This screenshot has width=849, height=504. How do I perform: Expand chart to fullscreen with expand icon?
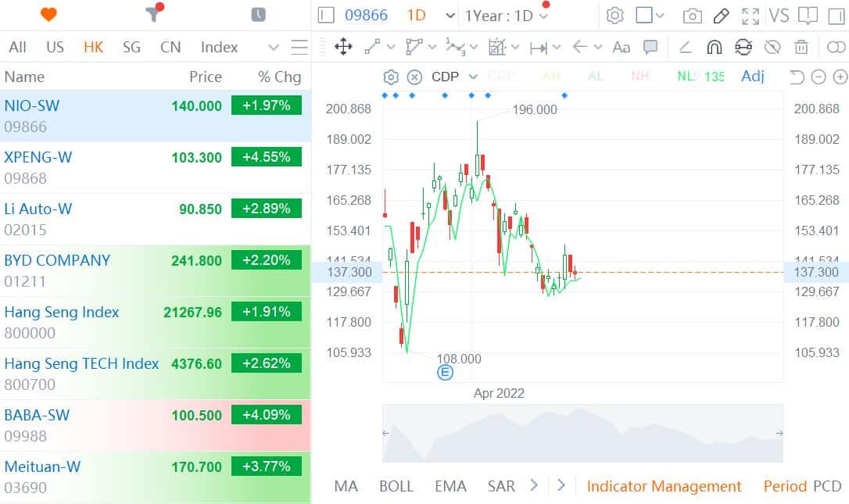[750, 16]
